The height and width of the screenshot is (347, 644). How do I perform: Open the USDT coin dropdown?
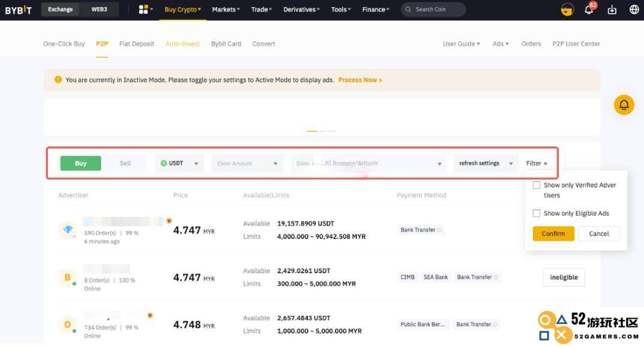(x=179, y=163)
